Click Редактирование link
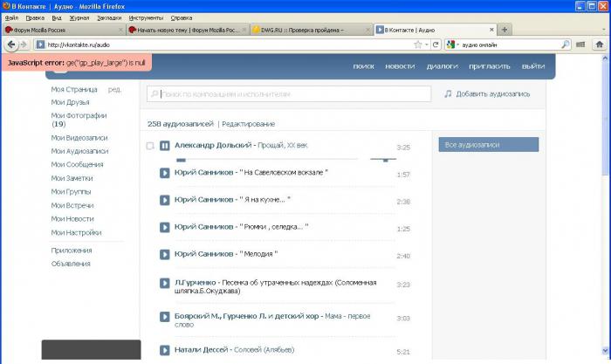The height and width of the screenshot is (364, 611). click(x=248, y=124)
